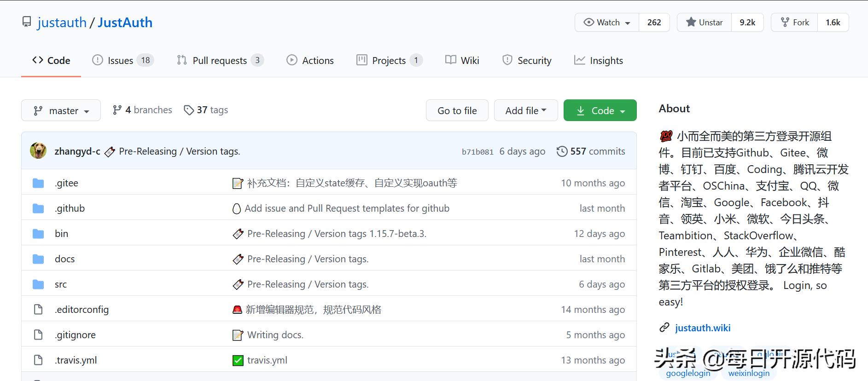Open the green Code download dropdown
This screenshot has width=868, height=381.
(x=600, y=110)
